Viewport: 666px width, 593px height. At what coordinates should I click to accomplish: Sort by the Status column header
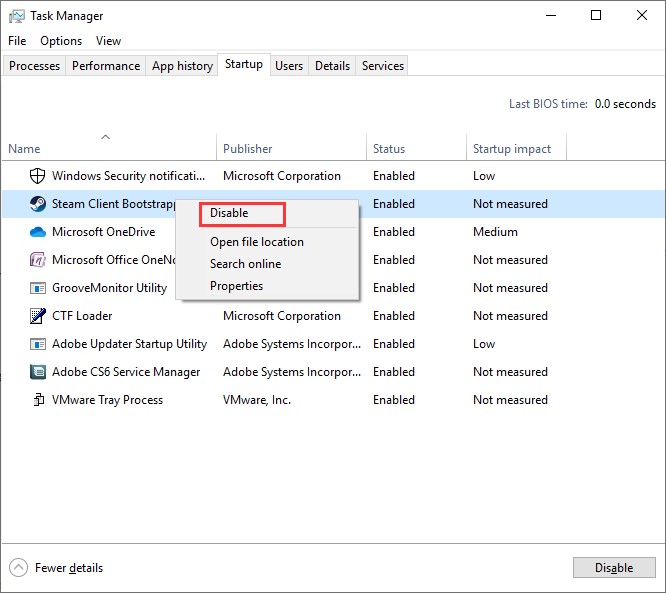click(389, 149)
